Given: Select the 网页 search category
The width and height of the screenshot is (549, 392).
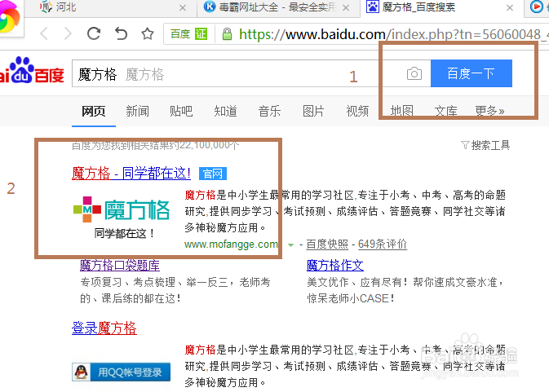Looking at the screenshot, I should [94, 111].
